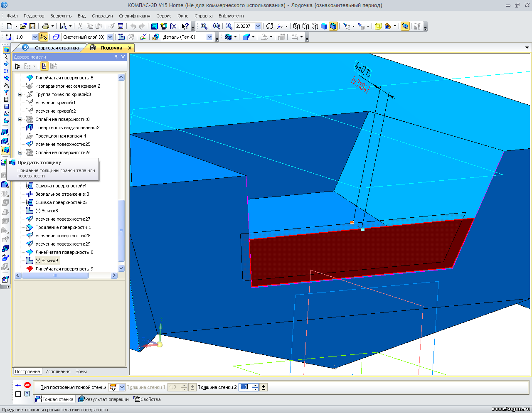Open the variables f(x) panel
Viewport: 532px width, 413px height.
pyautogui.click(x=173, y=26)
